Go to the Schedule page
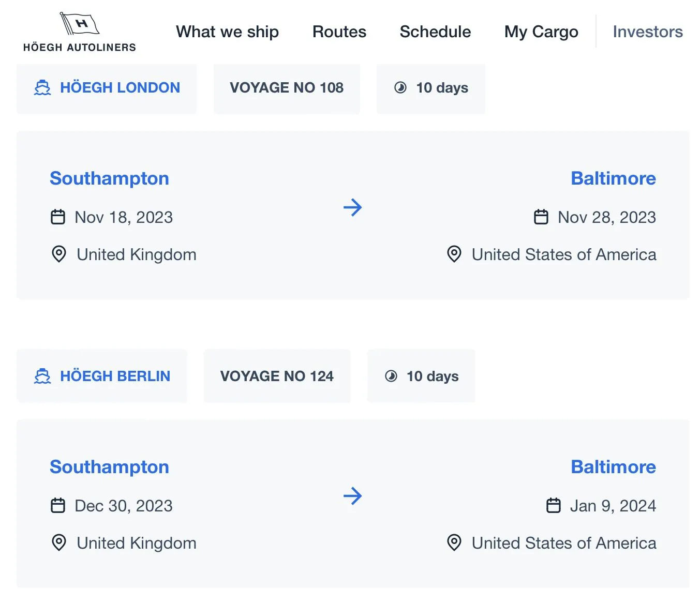Viewport: 700px width, 589px height. tap(436, 32)
